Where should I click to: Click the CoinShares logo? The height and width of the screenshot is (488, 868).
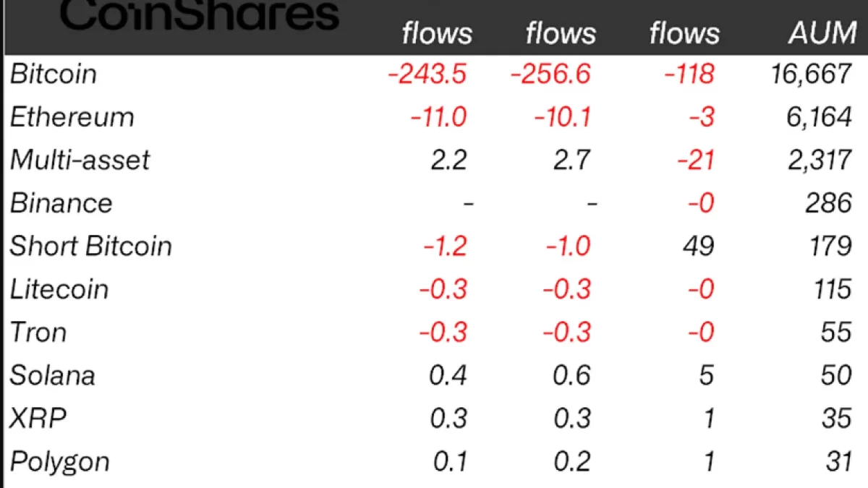click(x=199, y=14)
